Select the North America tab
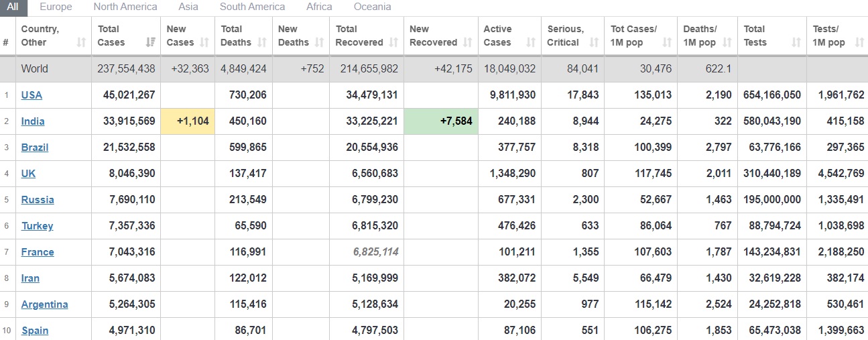The height and width of the screenshot is (340, 868). [125, 7]
